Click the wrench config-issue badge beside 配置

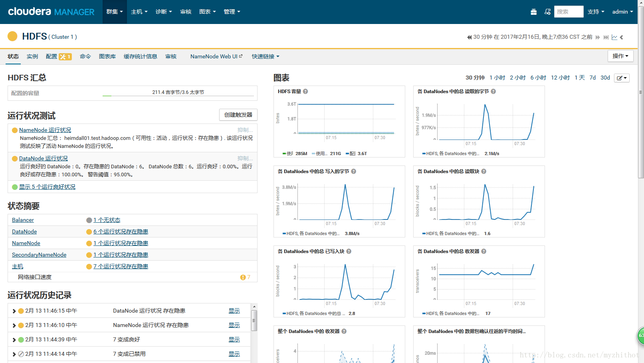pos(65,57)
